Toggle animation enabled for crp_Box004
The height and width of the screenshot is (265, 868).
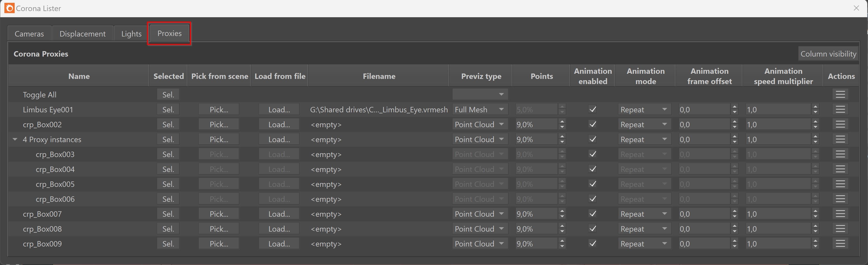pyautogui.click(x=592, y=169)
